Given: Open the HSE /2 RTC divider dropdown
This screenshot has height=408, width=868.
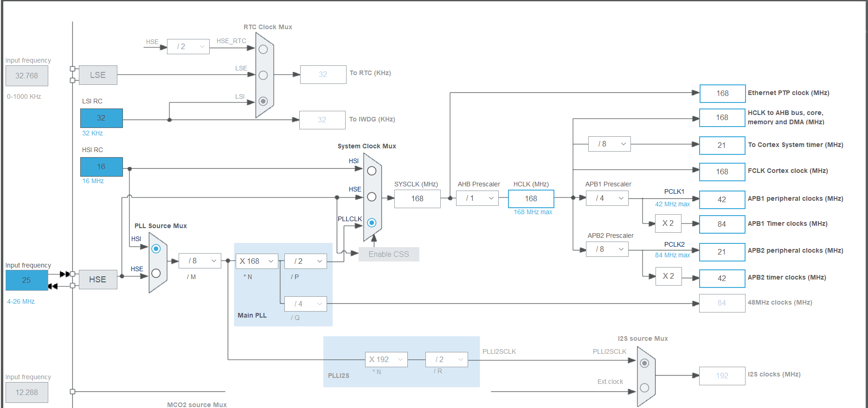Looking at the screenshot, I should coord(188,46).
